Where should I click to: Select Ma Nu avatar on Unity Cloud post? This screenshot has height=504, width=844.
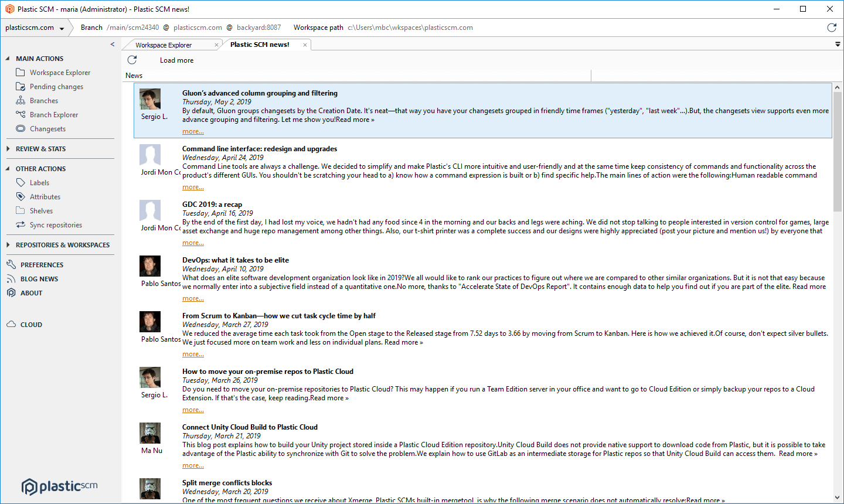point(150,434)
